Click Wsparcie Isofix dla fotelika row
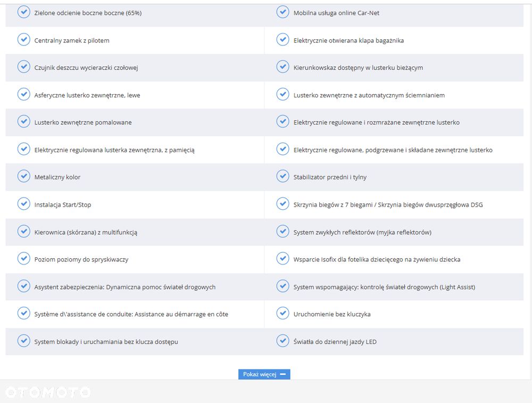Viewport: 532px width, 403px height. pyautogui.click(x=394, y=259)
